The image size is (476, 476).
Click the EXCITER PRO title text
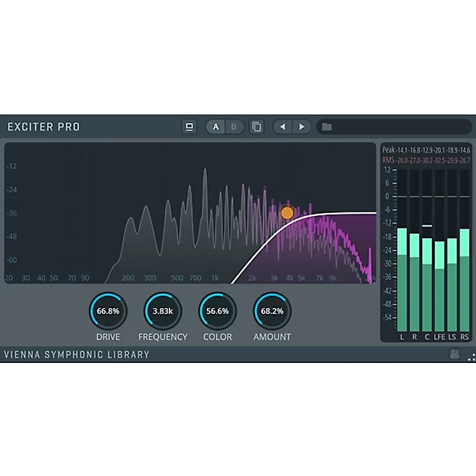43,127
